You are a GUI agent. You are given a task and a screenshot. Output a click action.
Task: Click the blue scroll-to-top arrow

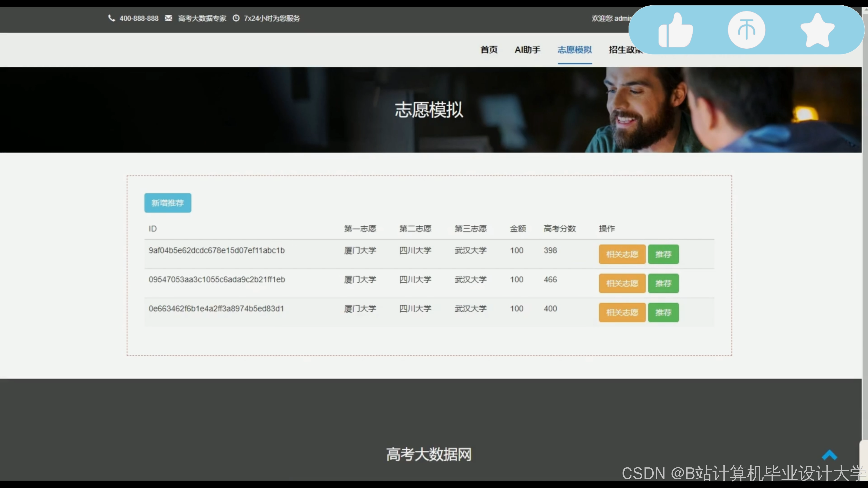(829, 455)
